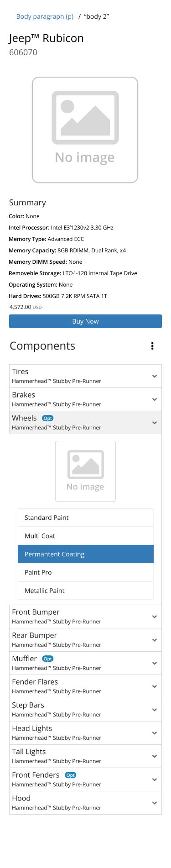This screenshot has width=171, height=868.
Task: Expand the Hood chevron
Action: point(154,803)
